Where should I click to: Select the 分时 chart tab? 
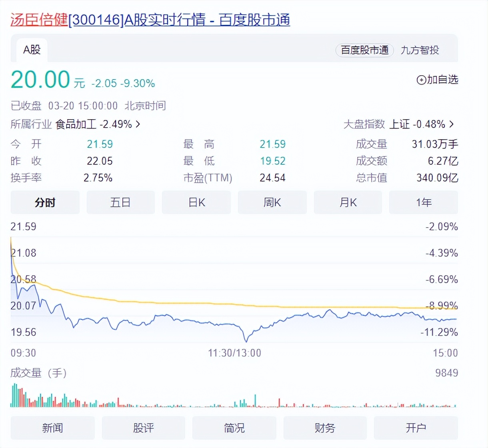point(45,202)
